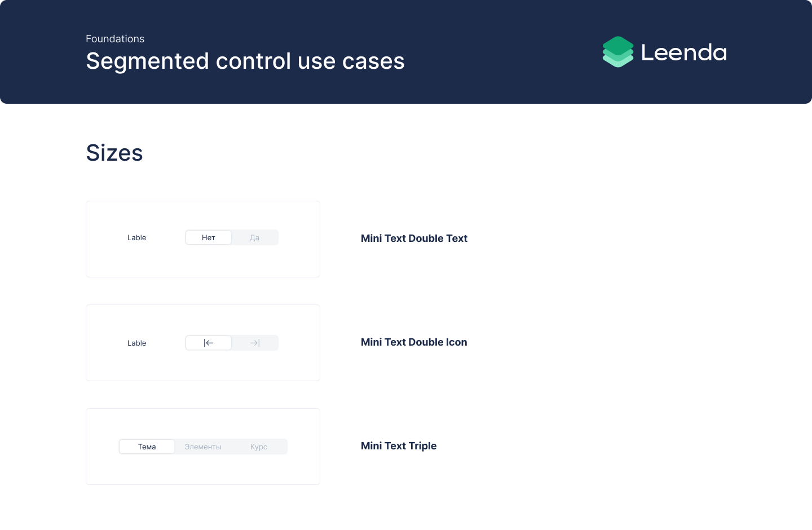Click the Foundations breadcrumb text
Screen dimensions: 812x530
pos(115,39)
